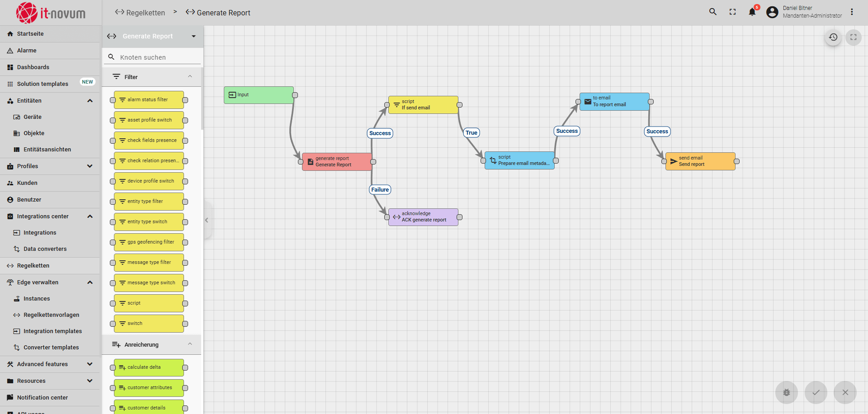Select the yellow 'If send email' script node
Image resolution: width=868 pixels, height=414 pixels.
click(423, 105)
